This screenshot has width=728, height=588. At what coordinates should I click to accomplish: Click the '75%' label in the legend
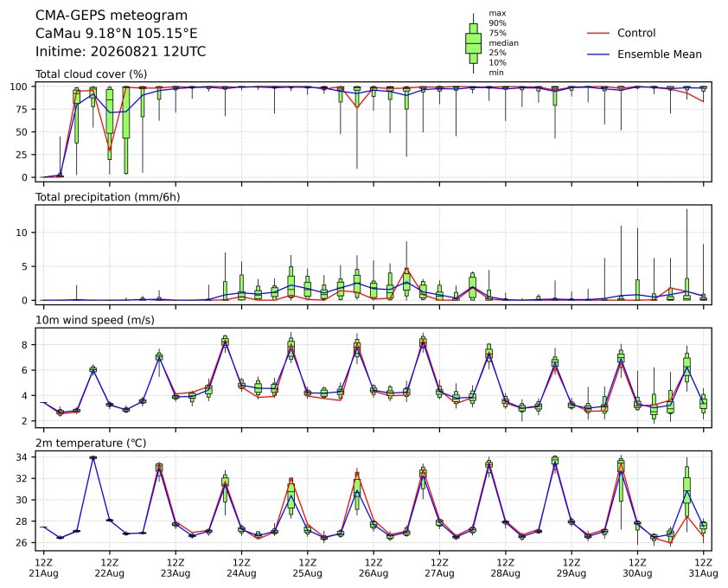coord(497,33)
